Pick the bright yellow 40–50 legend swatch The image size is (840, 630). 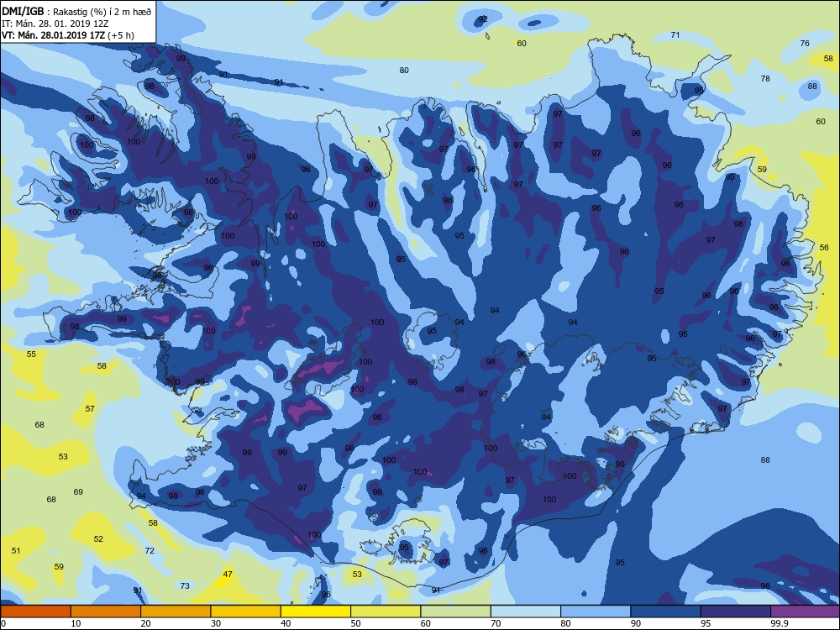pos(316,612)
